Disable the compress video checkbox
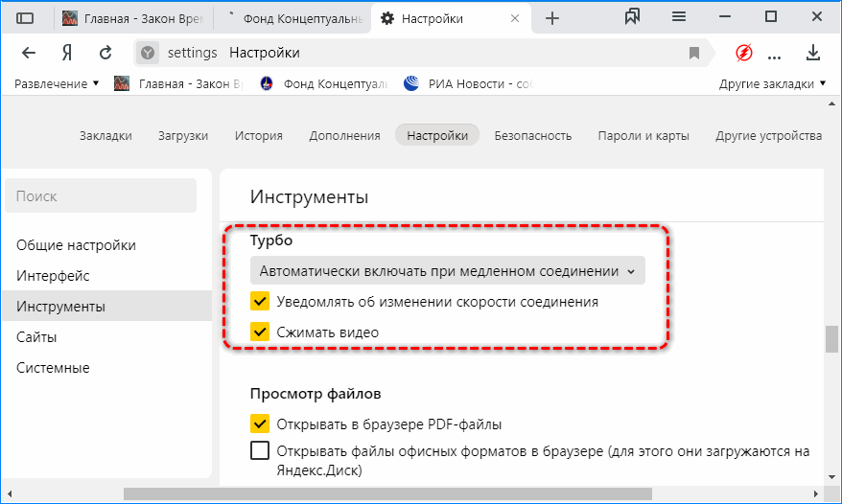This screenshot has height=504, width=842. click(x=260, y=332)
